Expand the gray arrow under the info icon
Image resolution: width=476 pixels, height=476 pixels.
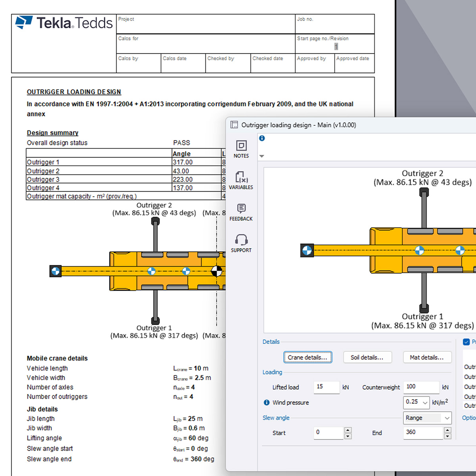click(262, 156)
